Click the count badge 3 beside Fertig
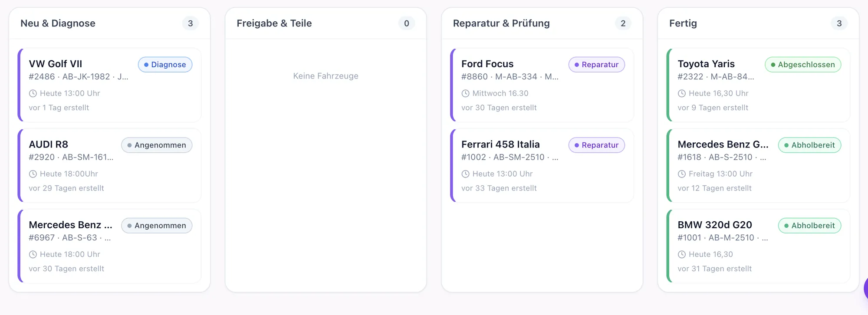 pos(839,23)
